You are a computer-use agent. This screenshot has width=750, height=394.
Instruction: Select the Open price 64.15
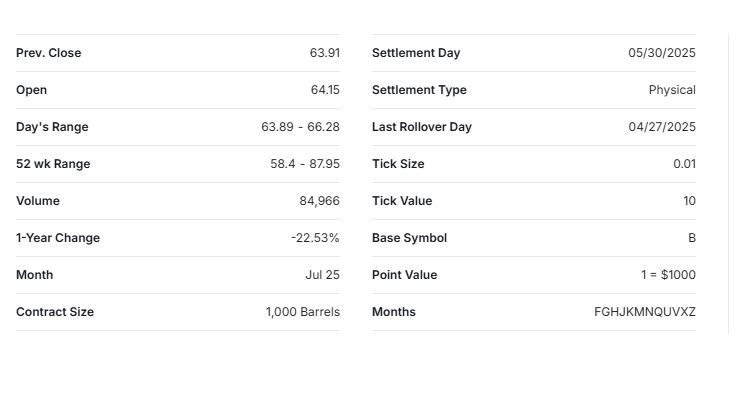325,90
